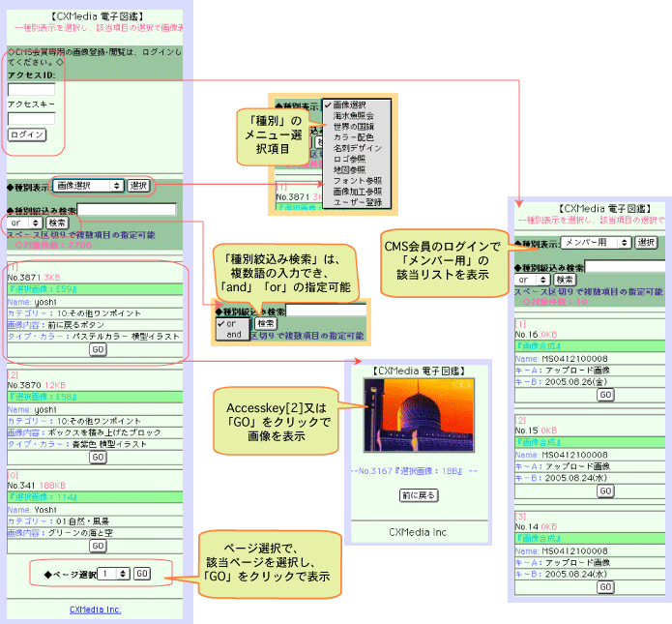Choose and option in open popup
The image size is (672, 624).
[x=232, y=334]
